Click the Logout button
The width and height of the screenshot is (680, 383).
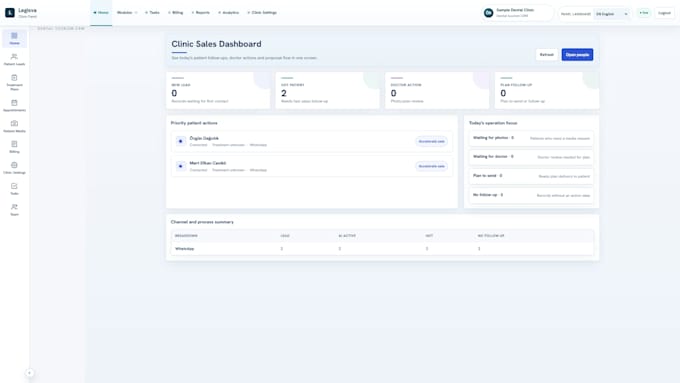pos(664,13)
